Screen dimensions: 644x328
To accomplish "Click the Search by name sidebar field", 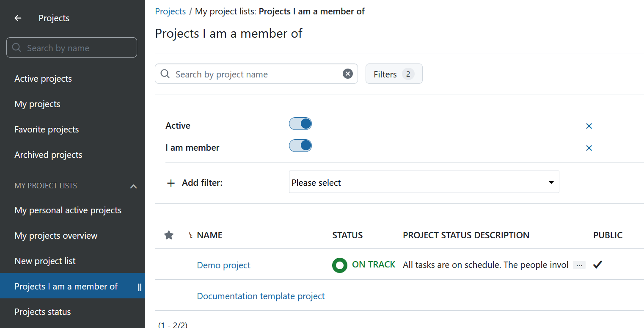I will point(72,48).
